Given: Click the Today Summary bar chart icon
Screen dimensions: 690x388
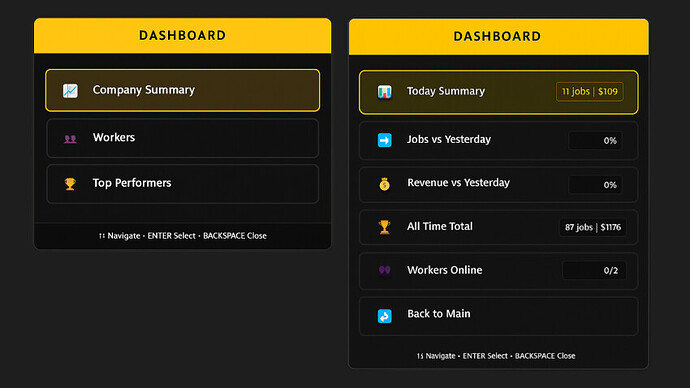Looking at the screenshot, I should click(384, 92).
